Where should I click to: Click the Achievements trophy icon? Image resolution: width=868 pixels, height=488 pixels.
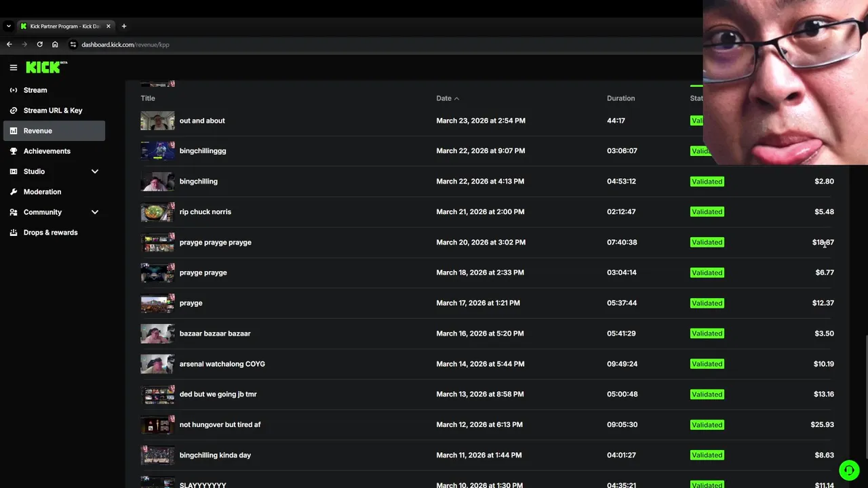[14, 151]
